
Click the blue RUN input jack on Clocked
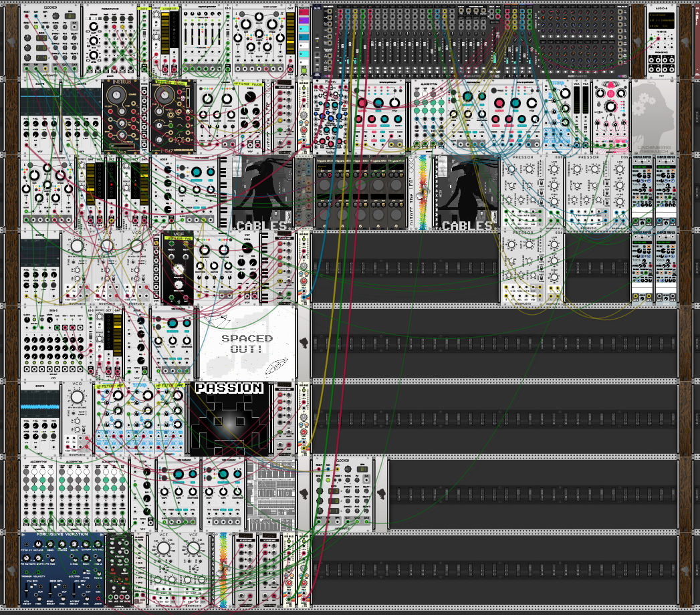(35, 16)
